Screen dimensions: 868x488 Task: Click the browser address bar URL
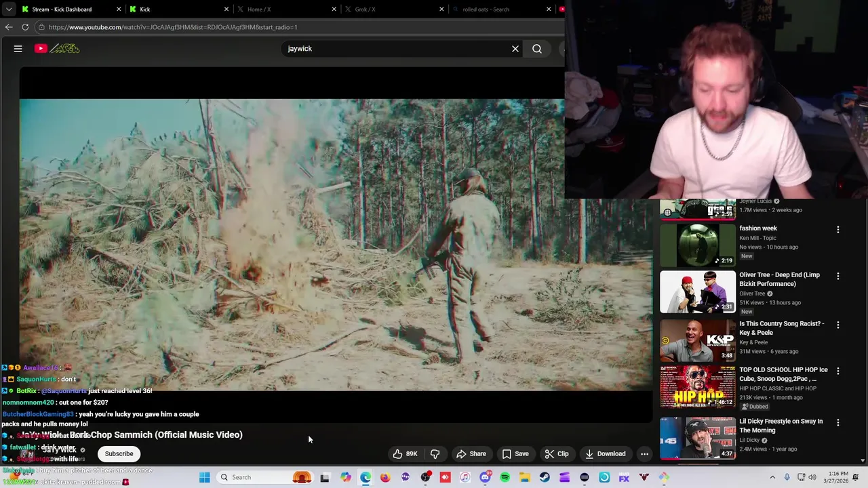(x=173, y=27)
